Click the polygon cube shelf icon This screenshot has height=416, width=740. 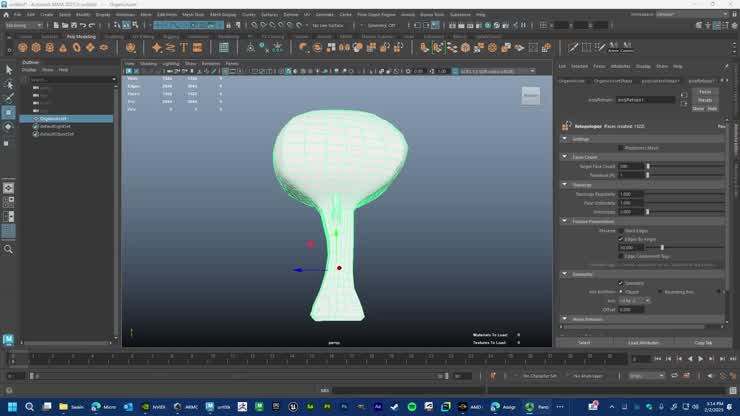tap(36, 47)
